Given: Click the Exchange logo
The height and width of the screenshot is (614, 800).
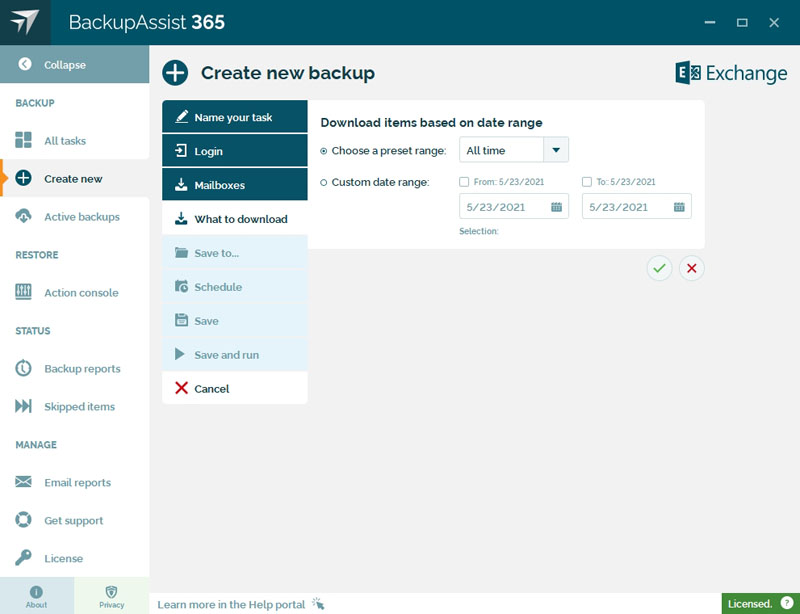Looking at the screenshot, I should point(731,73).
